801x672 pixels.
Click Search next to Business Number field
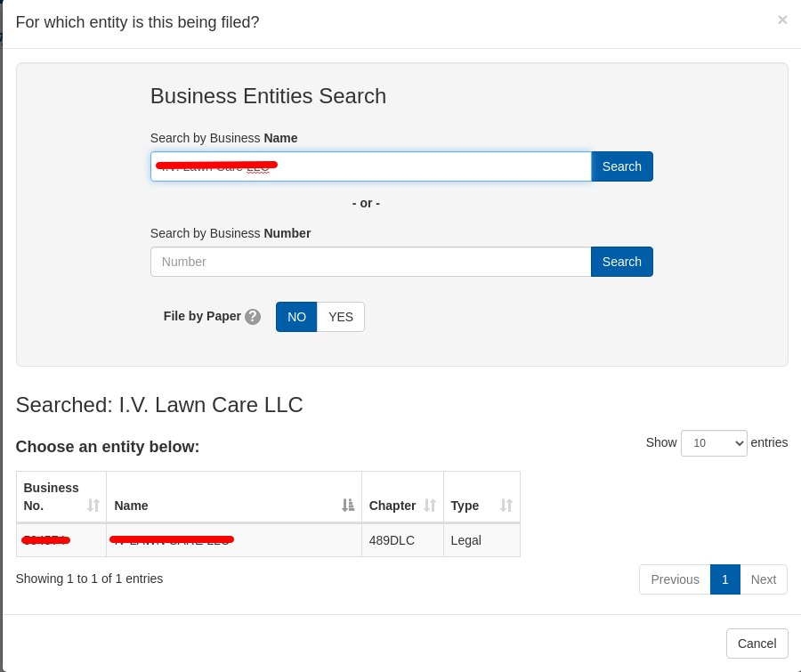click(621, 262)
